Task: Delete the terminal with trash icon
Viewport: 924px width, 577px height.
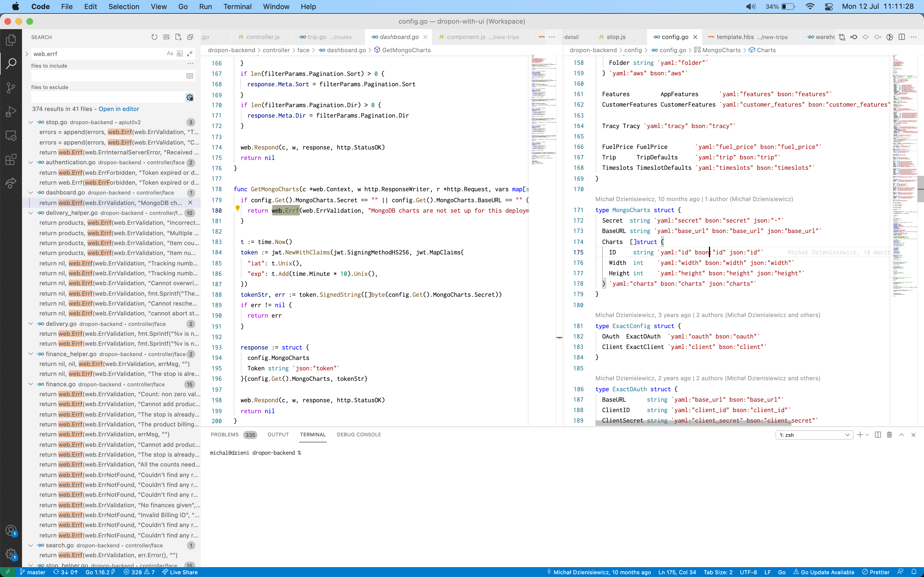Action: pos(889,435)
